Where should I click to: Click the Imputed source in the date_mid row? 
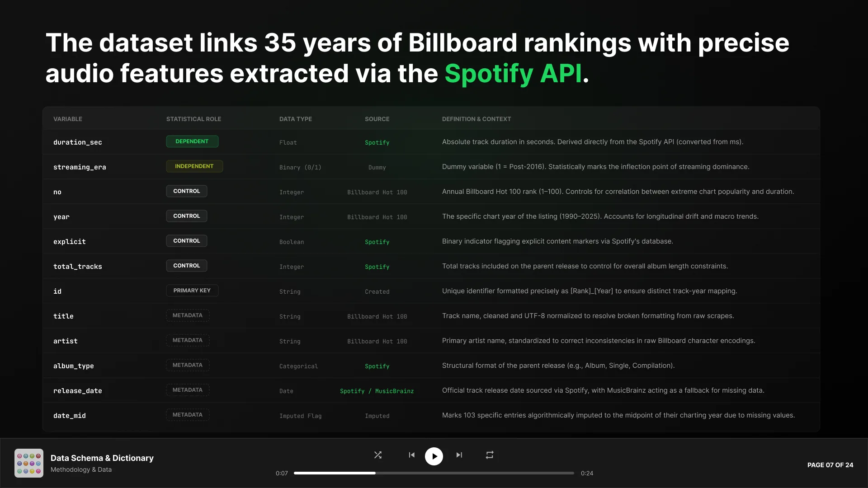pos(377,416)
